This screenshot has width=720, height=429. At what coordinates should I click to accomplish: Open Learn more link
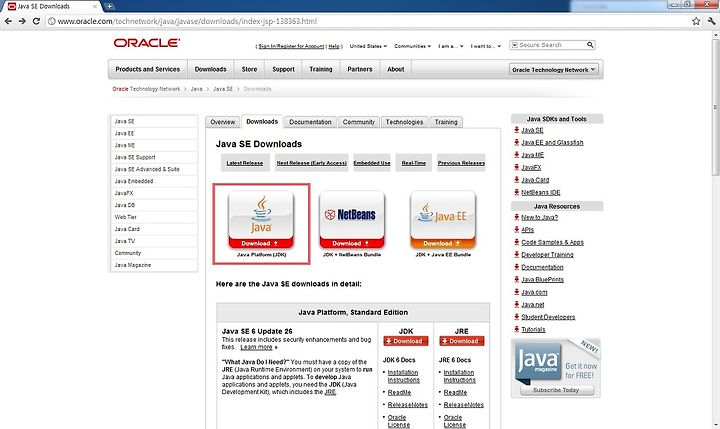click(256, 347)
